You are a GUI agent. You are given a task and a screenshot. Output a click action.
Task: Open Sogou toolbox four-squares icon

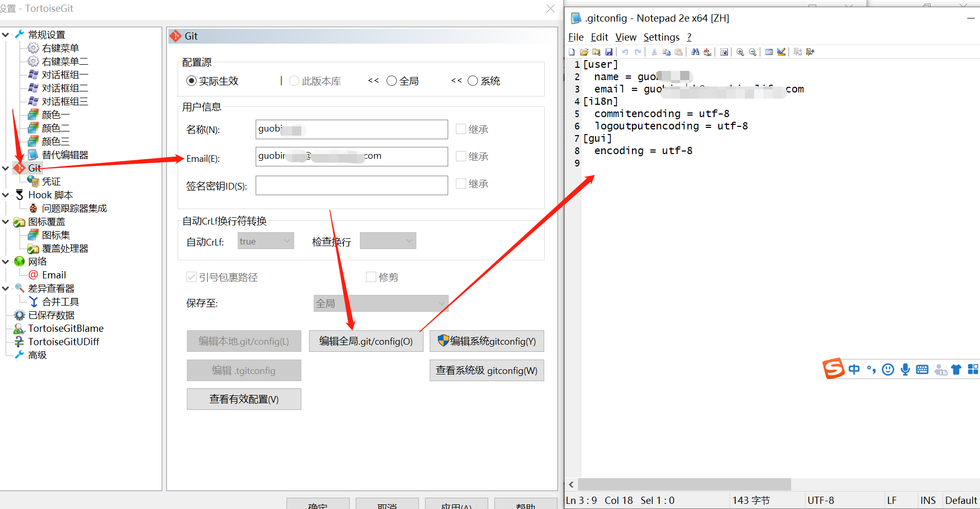[x=973, y=369]
